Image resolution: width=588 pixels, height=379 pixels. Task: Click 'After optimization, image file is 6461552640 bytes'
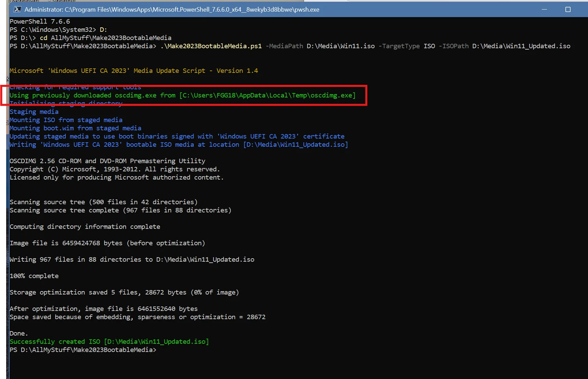click(104, 309)
